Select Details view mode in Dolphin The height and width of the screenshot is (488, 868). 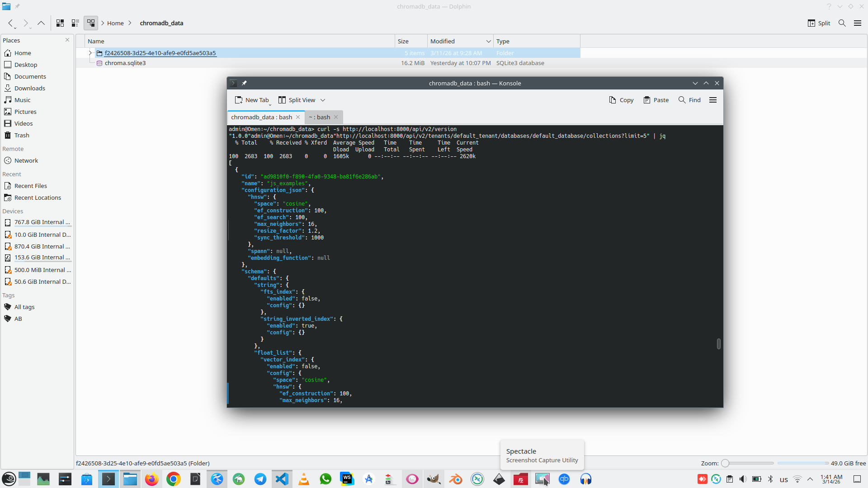click(x=91, y=23)
